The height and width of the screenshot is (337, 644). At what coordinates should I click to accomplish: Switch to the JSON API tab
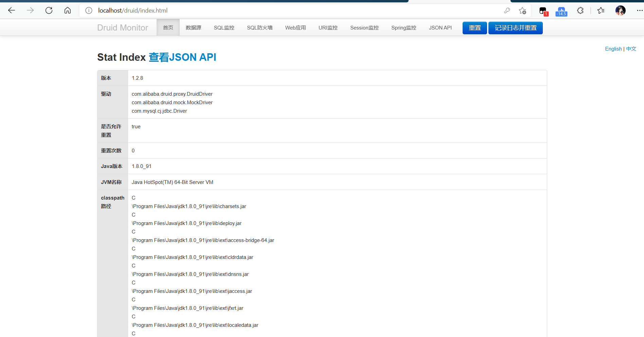pyautogui.click(x=440, y=27)
